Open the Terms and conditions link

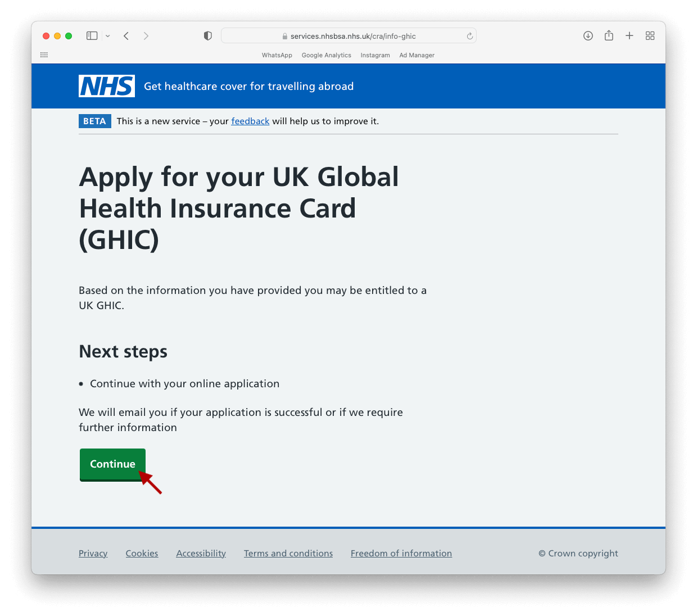point(288,553)
